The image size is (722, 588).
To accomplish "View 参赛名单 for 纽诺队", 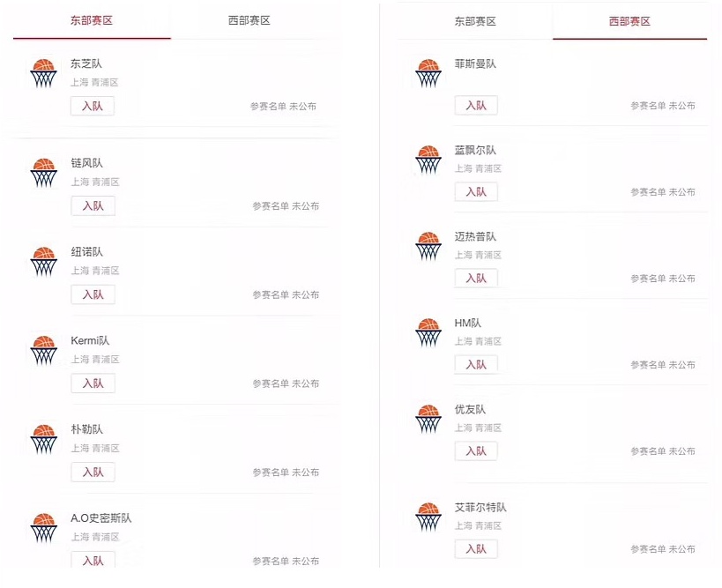I will tap(286, 294).
